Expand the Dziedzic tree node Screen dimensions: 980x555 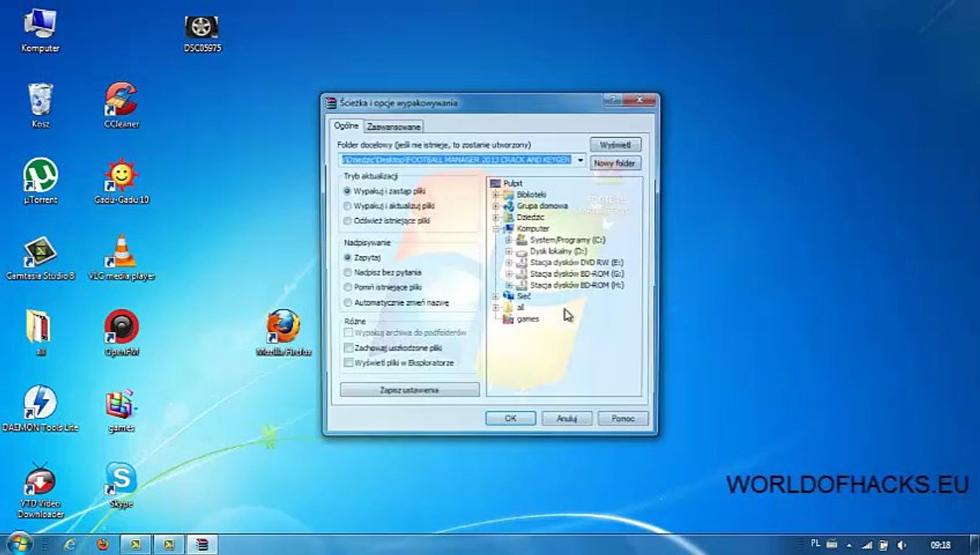(496, 217)
